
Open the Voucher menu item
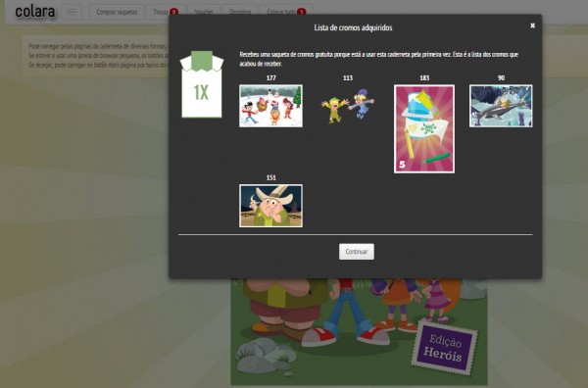(x=204, y=12)
